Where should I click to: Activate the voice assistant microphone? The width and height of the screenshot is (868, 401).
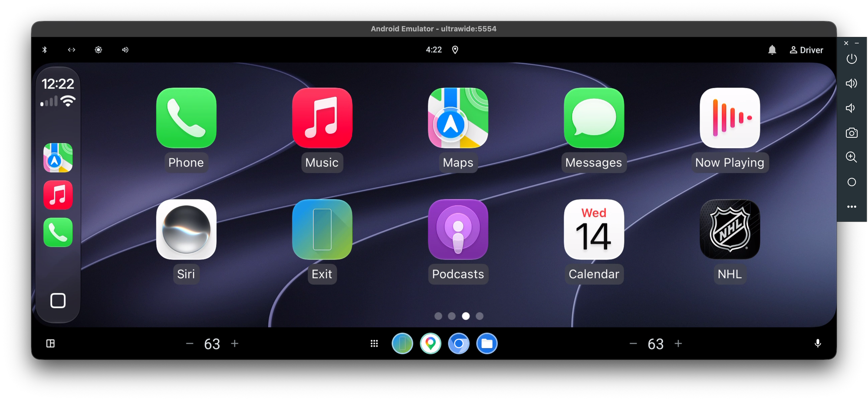point(818,344)
